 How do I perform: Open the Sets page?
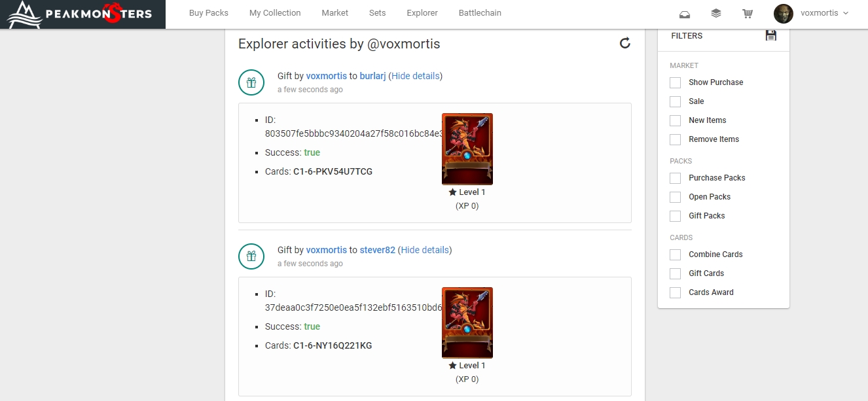[378, 13]
